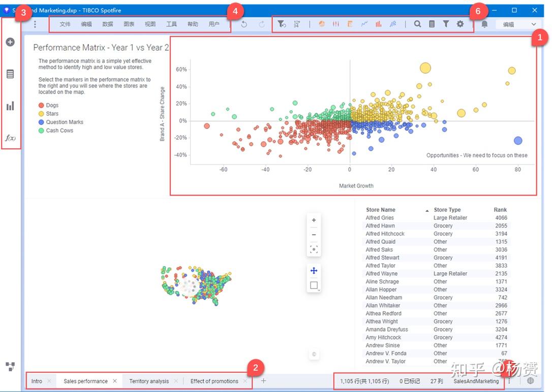Open the Add data panel
Screen dimensions: 552x392
(x=10, y=42)
